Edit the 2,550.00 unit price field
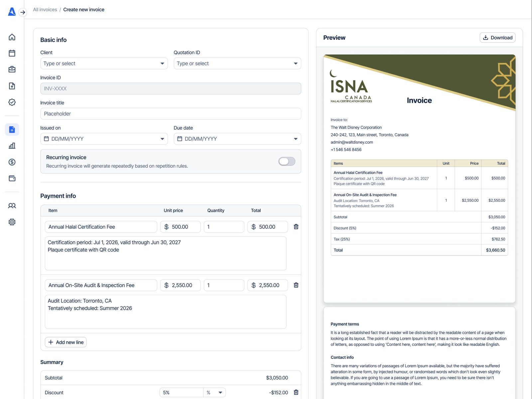The height and width of the screenshot is (399, 532). click(x=181, y=285)
